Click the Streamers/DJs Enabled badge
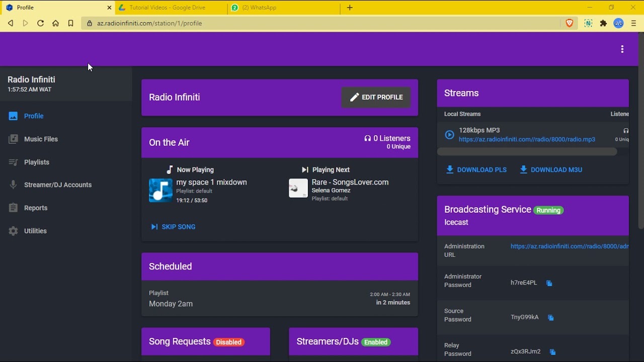Viewport: 644px width, 362px height. click(x=376, y=342)
